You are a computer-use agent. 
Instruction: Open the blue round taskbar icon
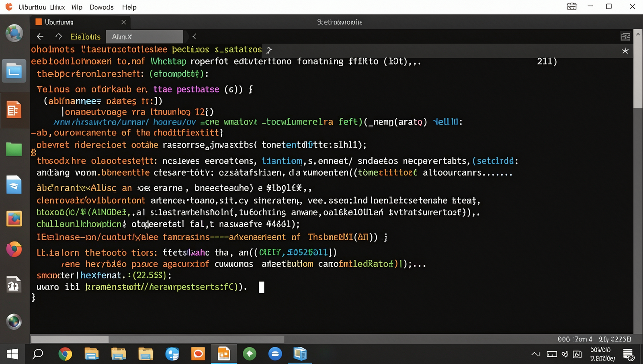click(x=275, y=354)
